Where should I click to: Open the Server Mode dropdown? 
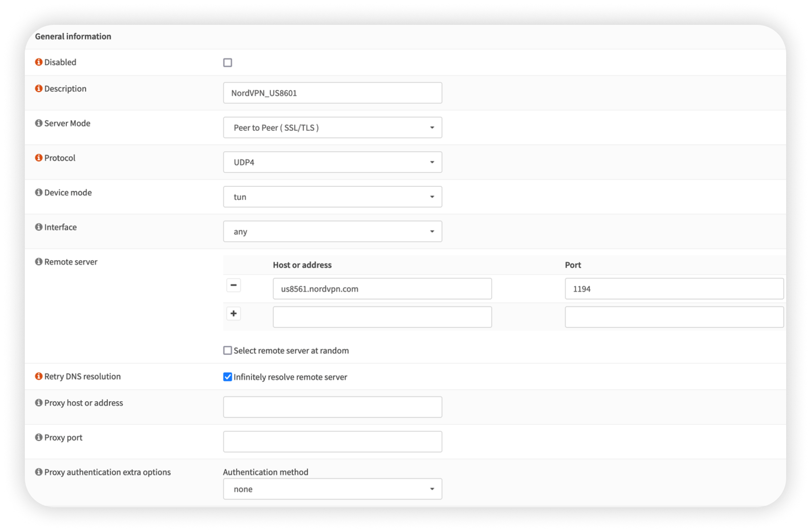[332, 128]
